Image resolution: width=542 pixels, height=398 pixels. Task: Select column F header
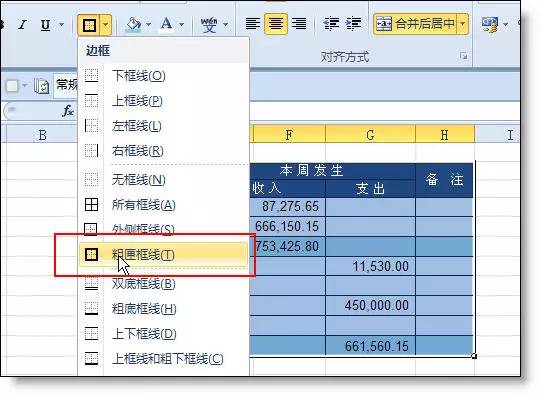[289, 135]
